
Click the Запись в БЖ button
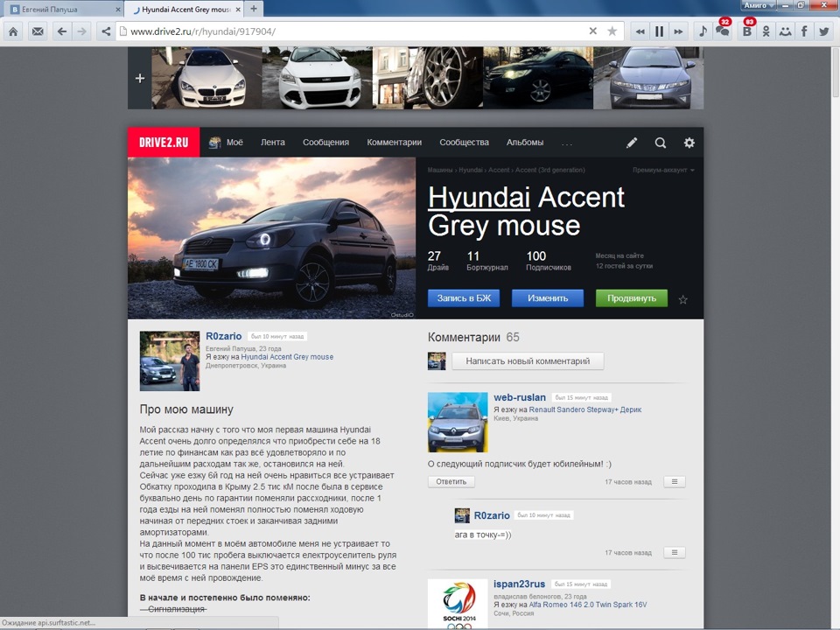(x=464, y=298)
